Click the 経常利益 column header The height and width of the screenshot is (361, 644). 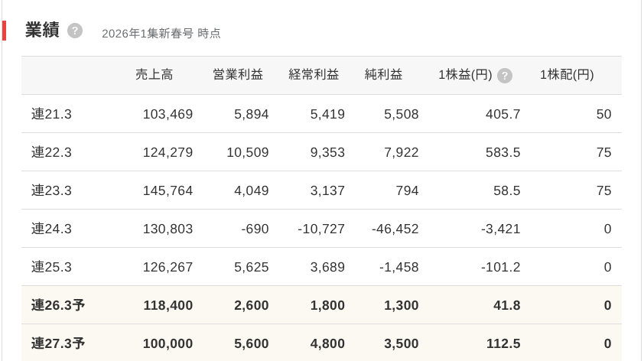click(314, 75)
